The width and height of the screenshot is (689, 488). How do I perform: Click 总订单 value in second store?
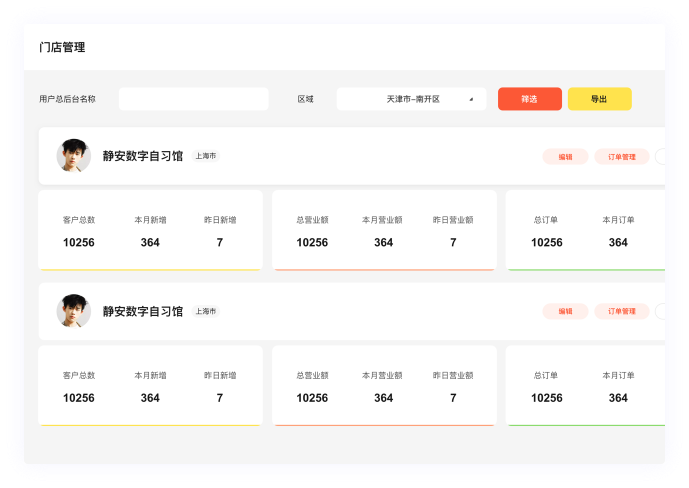coord(546,398)
